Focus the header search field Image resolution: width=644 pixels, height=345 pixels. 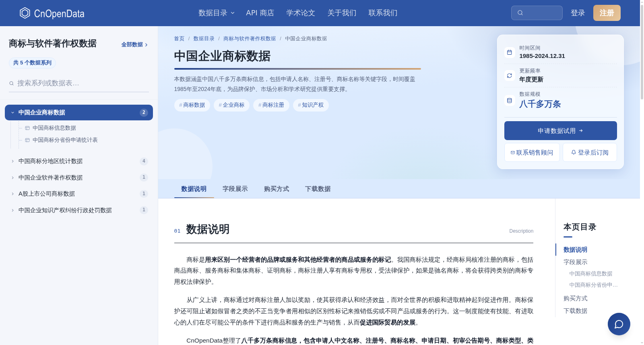point(537,13)
